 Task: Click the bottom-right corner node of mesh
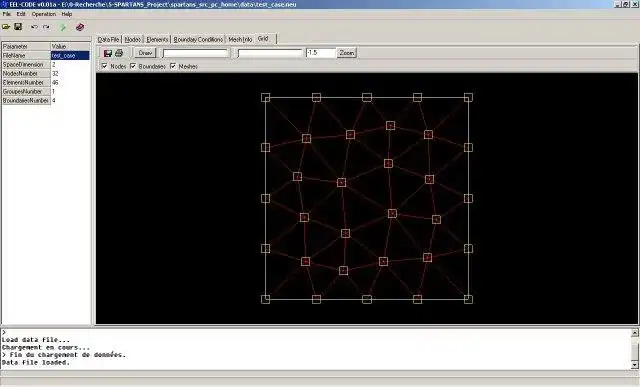click(468, 299)
